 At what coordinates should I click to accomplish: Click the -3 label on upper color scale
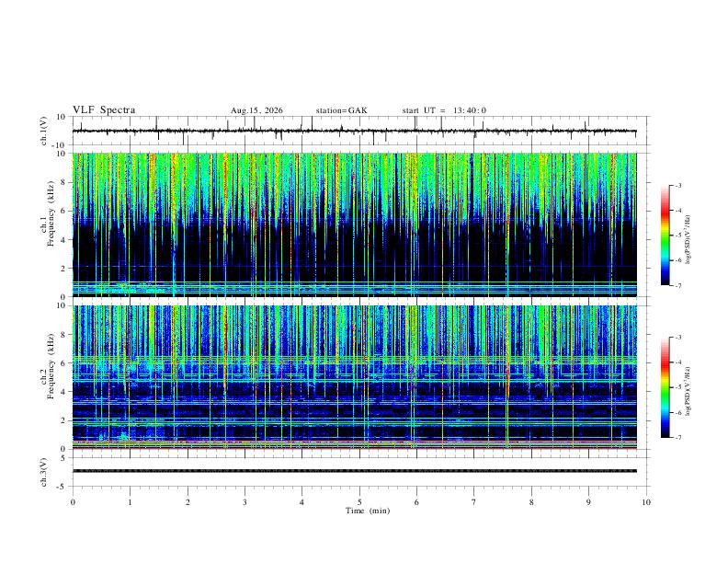[678, 185]
